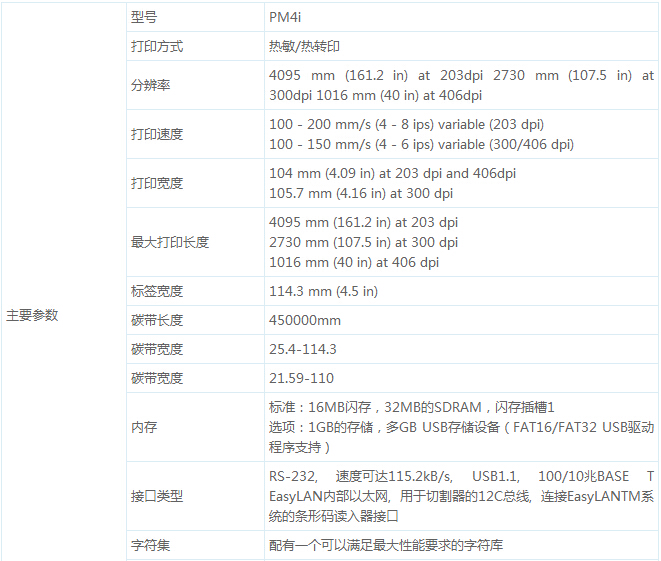Viewport: 661px width, 561px height.
Task: Click the 最大打印长度 label cell
Action: click(170, 242)
